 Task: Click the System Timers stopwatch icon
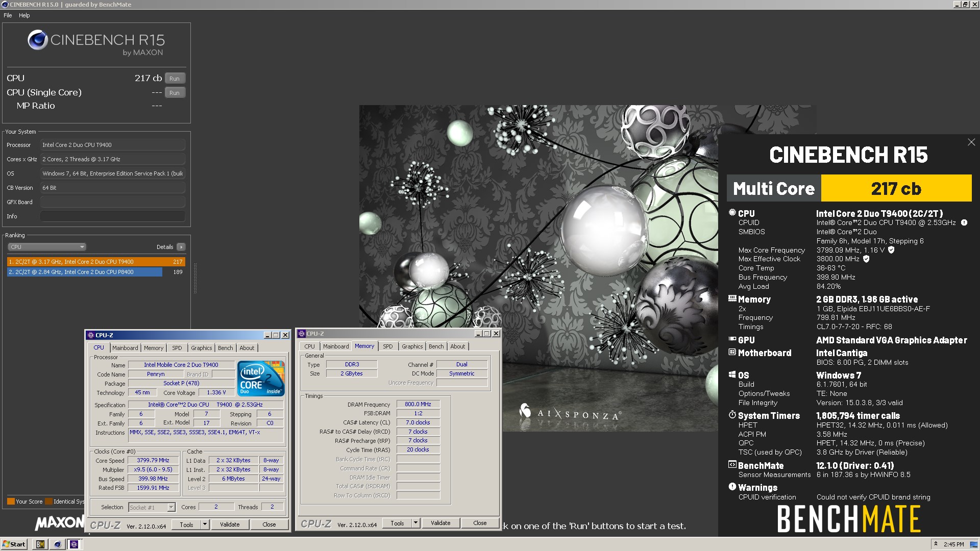click(732, 415)
